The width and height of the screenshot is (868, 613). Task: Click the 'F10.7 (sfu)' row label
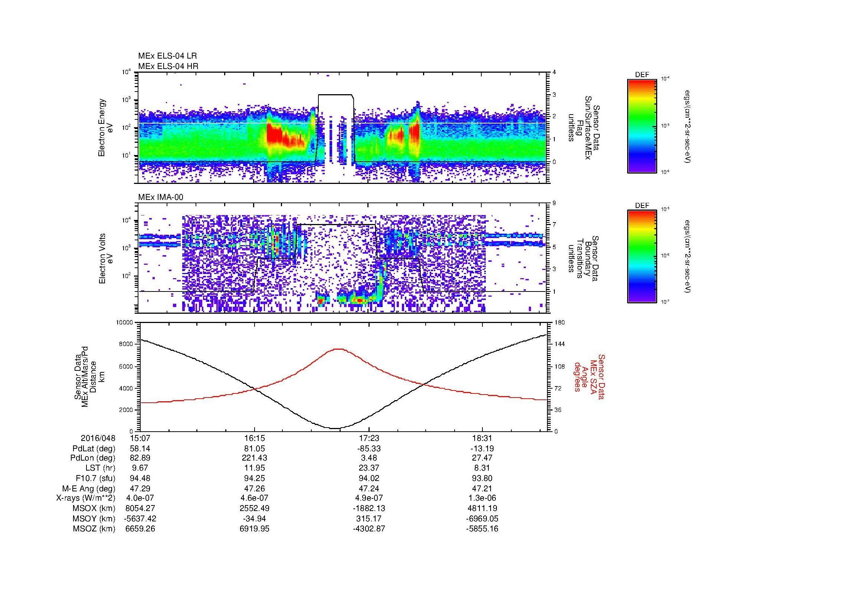point(95,478)
